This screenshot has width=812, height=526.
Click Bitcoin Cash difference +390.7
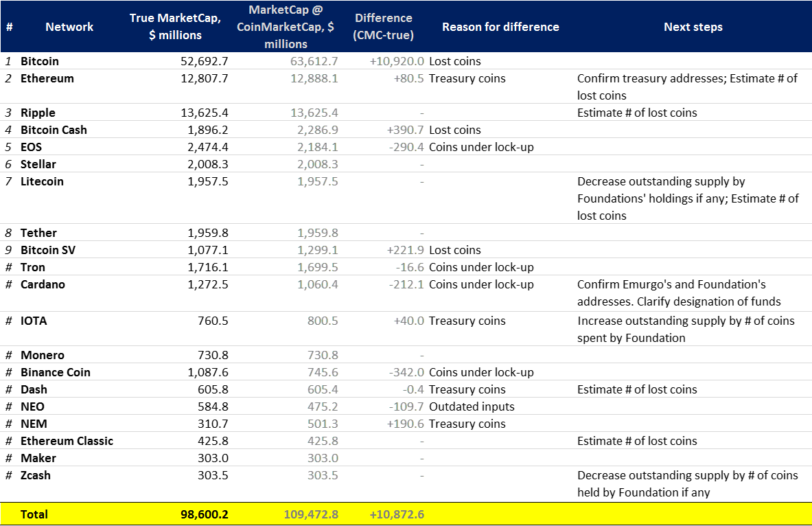click(x=405, y=130)
